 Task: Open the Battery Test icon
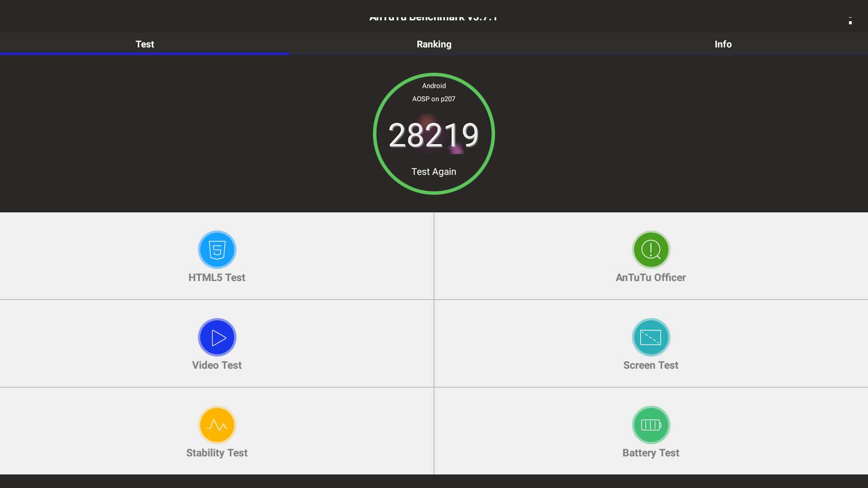651,425
